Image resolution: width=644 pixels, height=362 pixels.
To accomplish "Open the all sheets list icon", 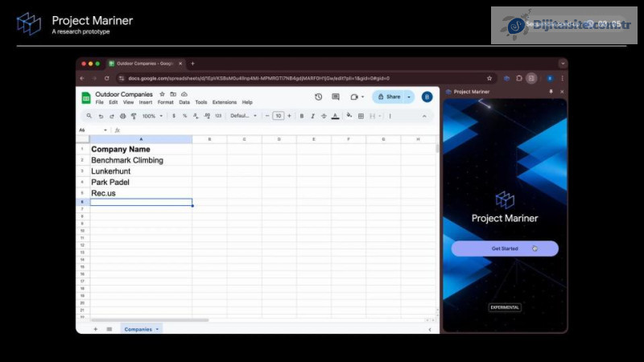I will tap(109, 329).
